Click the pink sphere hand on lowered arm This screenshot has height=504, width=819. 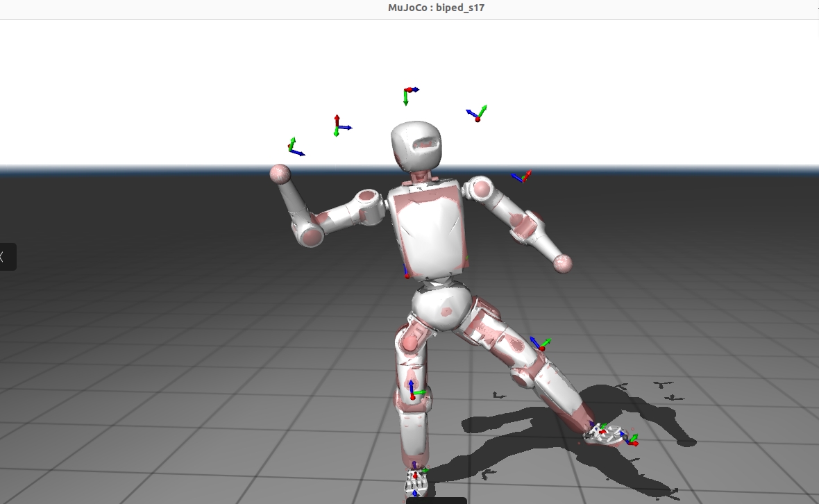pos(563,263)
